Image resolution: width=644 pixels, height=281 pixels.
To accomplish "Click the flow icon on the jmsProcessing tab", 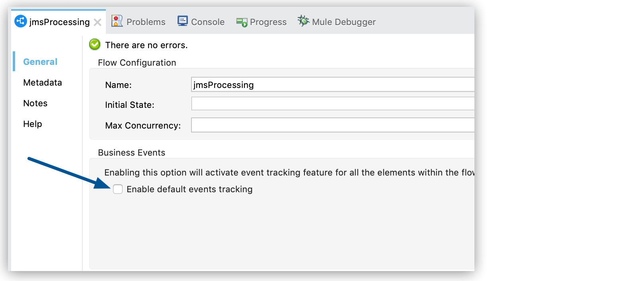I will (20, 21).
